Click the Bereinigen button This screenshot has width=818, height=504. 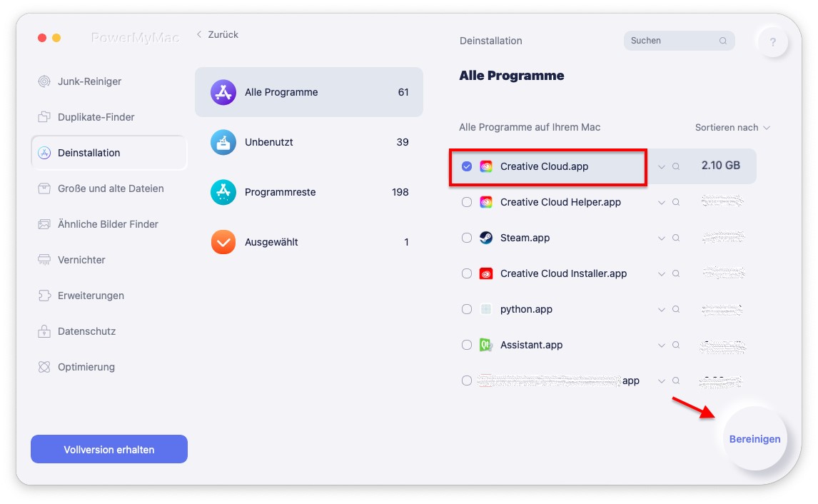click(754, 439)
